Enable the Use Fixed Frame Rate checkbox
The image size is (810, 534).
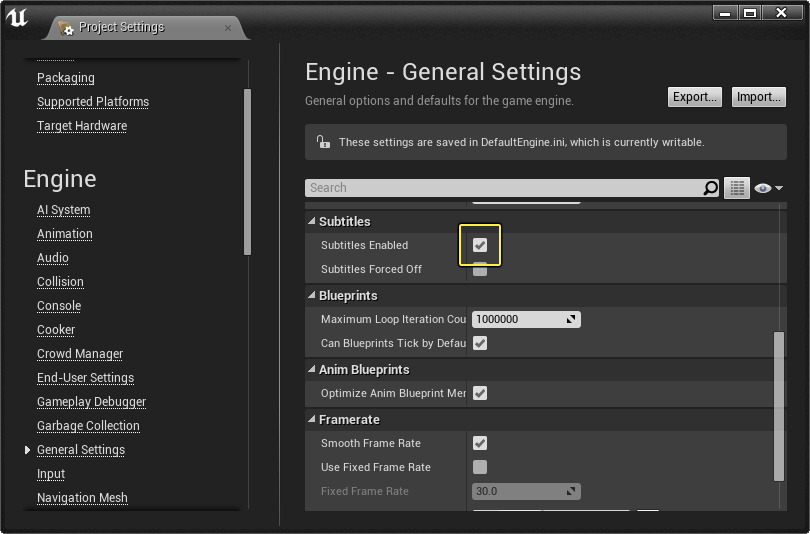[x=480, y=467]
